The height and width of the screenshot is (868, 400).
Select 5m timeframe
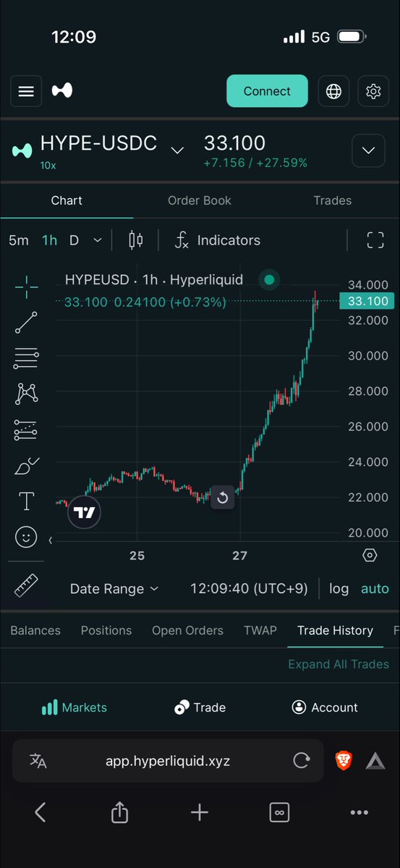[x=19, y=240]
